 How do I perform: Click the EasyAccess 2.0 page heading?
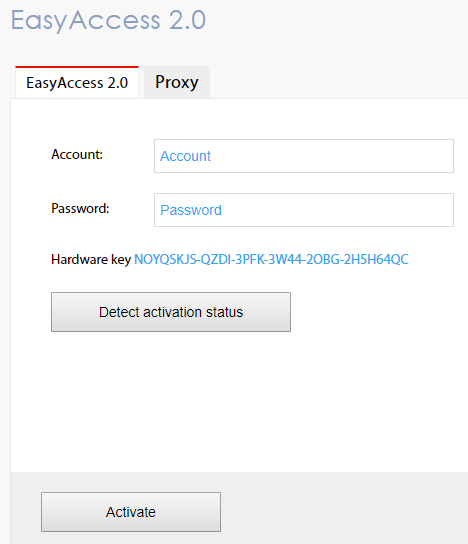click(x=109, y=20)
